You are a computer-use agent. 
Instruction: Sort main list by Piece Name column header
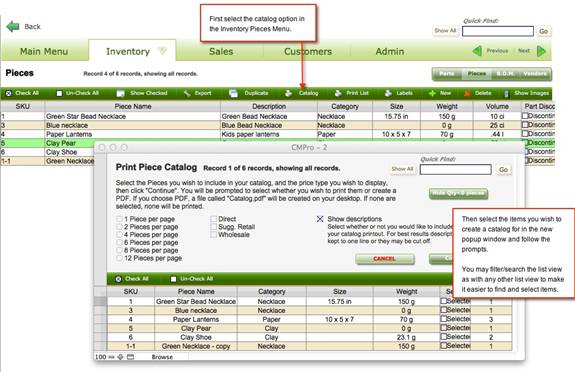tap(133, 106)
